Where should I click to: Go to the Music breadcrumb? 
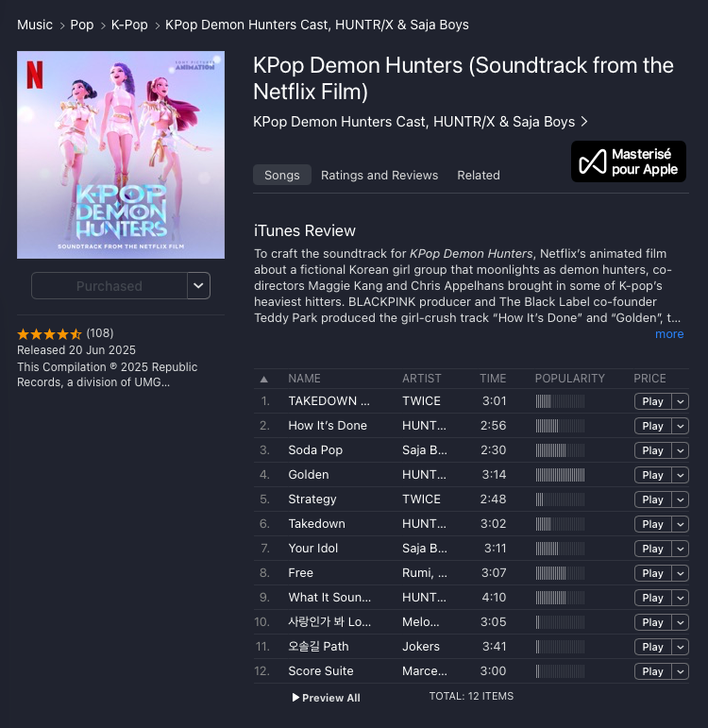[x=35, y=25]
